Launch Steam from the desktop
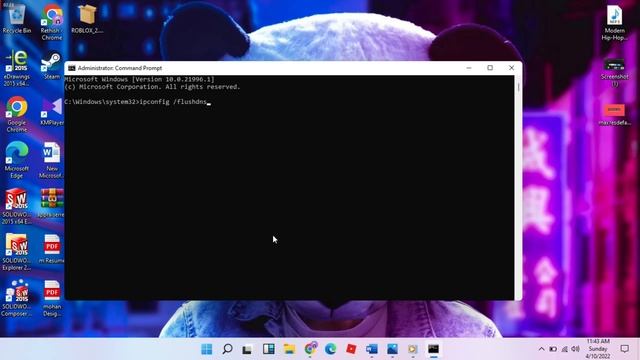Image resolution: width=640 pixels, height=360 pixels. click(x=52, y=65)
